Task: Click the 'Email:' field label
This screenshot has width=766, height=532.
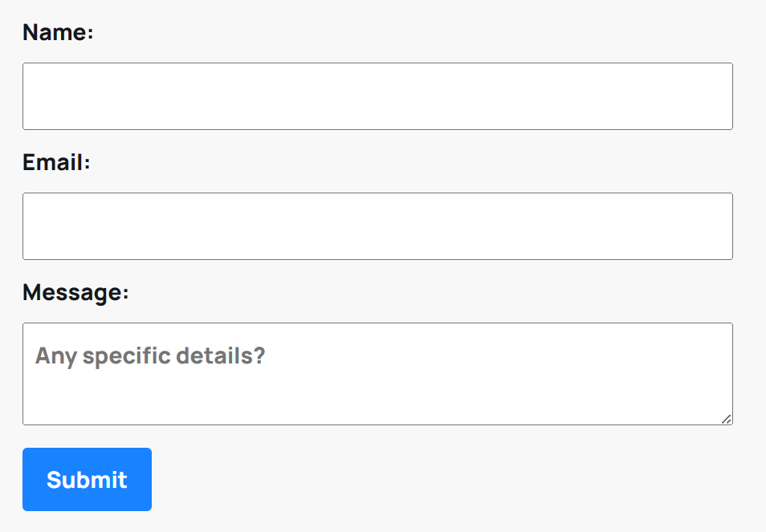Action: [55, 162]
